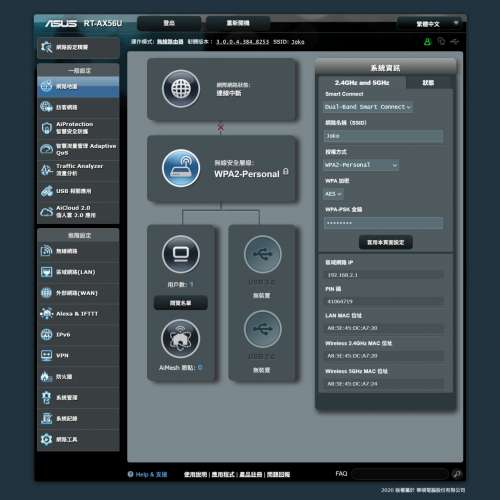Click the AiMesh node count label
Viewport: 500px width, 500px height.
(181, 368)
